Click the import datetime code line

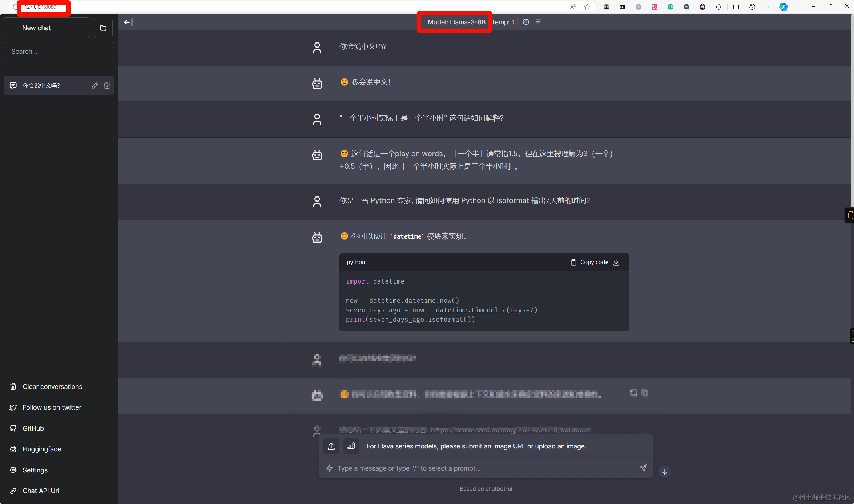(x=375, y=281)
